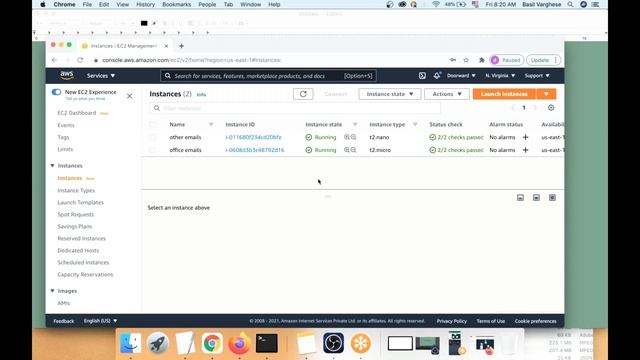The image size is (640, 360).
Task: Open the CloudShell icon in AWS header
Action: click(x=422, y=76)
